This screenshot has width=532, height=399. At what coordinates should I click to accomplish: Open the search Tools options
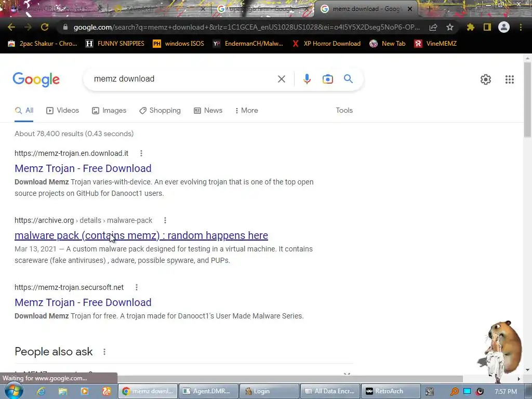coord(344,111)
